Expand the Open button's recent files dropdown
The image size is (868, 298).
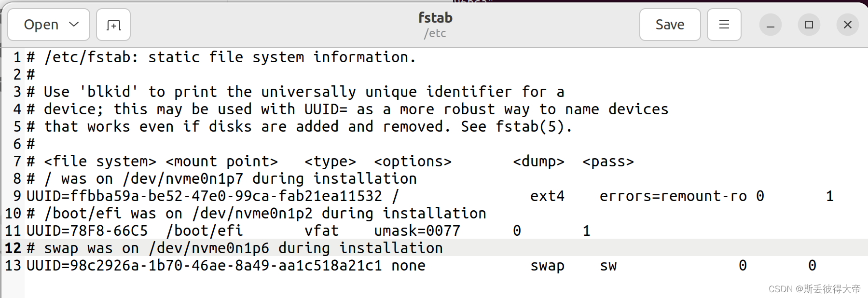pyautogui.click(x=73, y=24)
